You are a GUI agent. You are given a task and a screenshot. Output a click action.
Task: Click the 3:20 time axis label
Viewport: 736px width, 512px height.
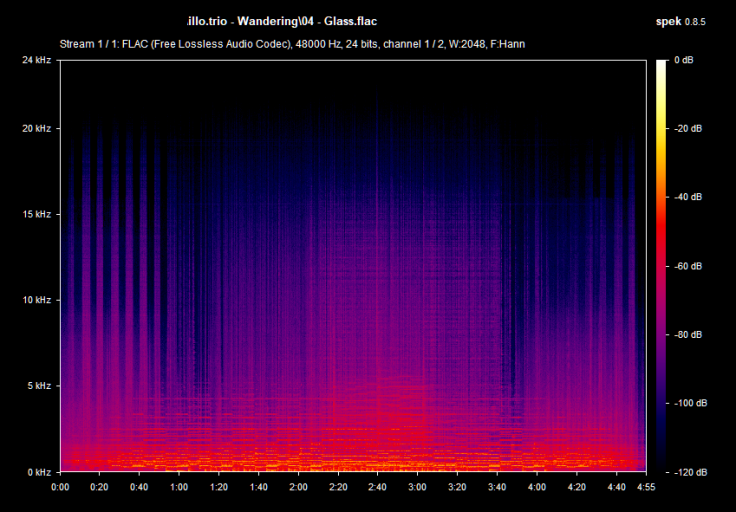pyautogui.click(x=457, y=487)
